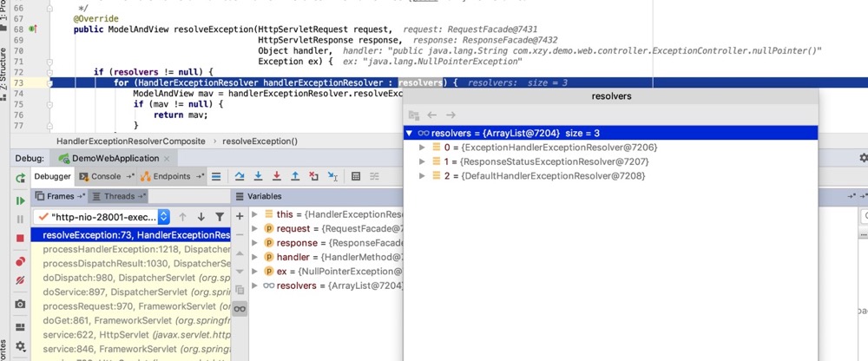This screenshot has height=361, width=868.
Task: Move watch up triangle icon
Action: click(240, 253)
